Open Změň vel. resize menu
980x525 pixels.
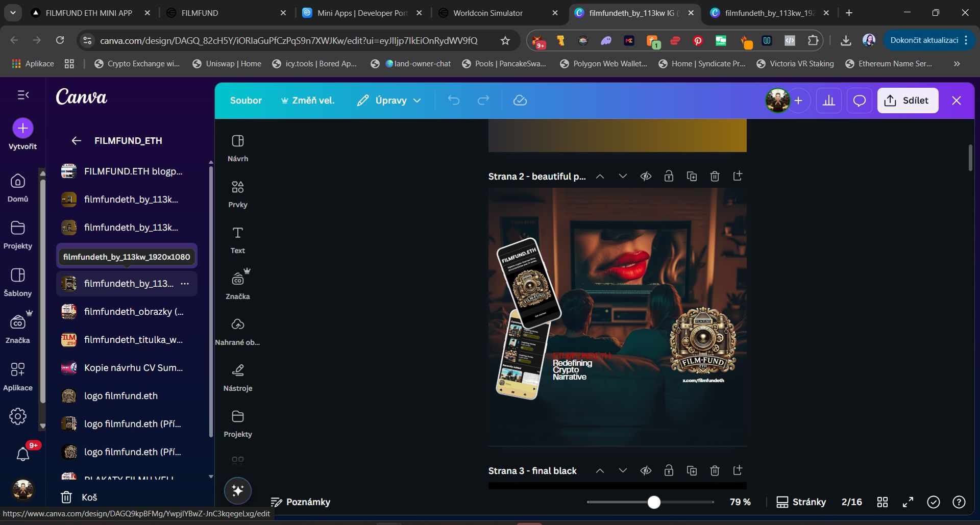click(308, 101)
